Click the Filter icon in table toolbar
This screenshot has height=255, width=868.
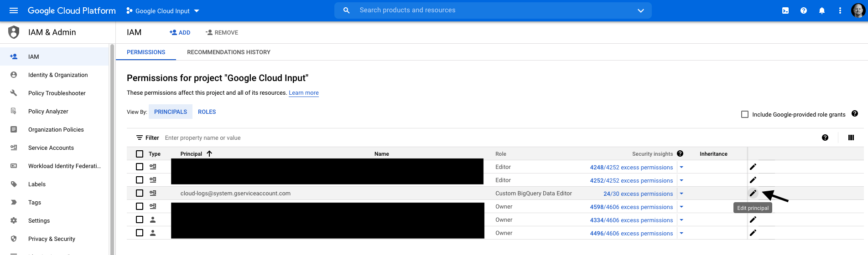[140, 138]
